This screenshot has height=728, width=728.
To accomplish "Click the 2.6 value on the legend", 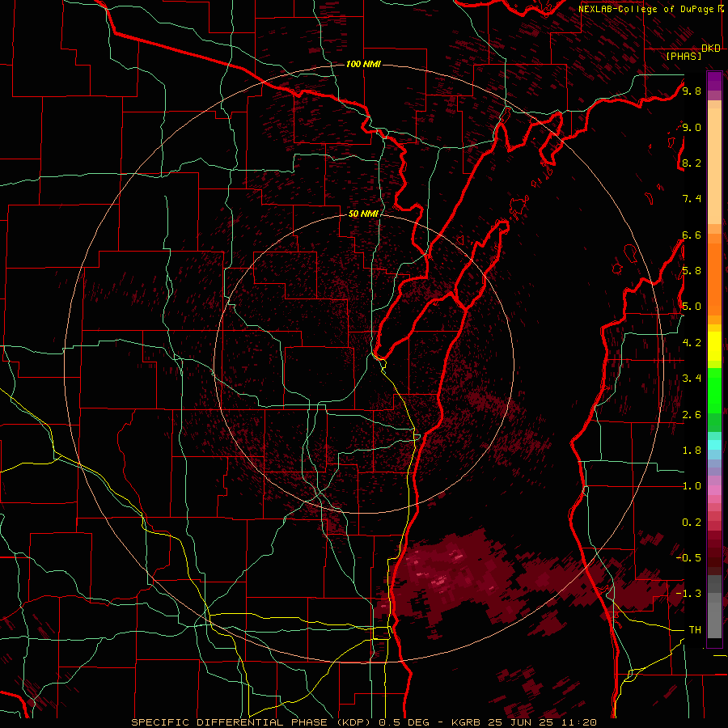I will [x=692, y=415].
